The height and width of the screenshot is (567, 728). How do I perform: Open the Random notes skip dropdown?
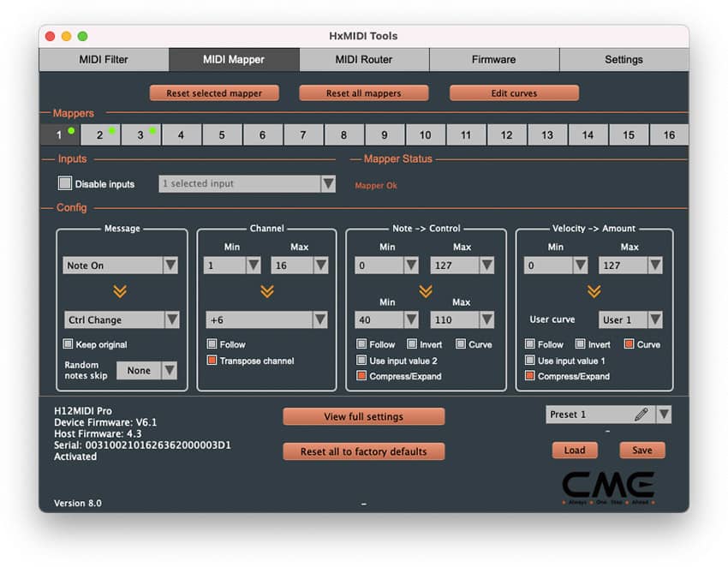(146, 370)
